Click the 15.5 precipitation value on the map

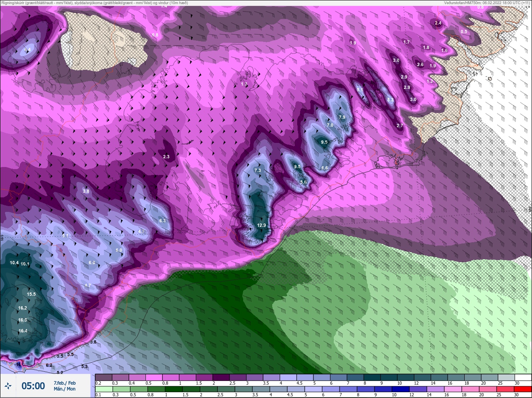tap(31, 294)
